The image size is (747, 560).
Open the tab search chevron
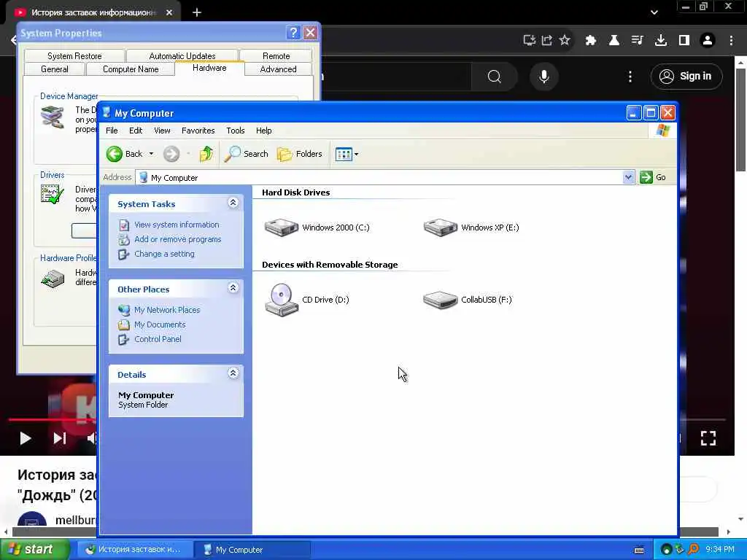(654, 12)
